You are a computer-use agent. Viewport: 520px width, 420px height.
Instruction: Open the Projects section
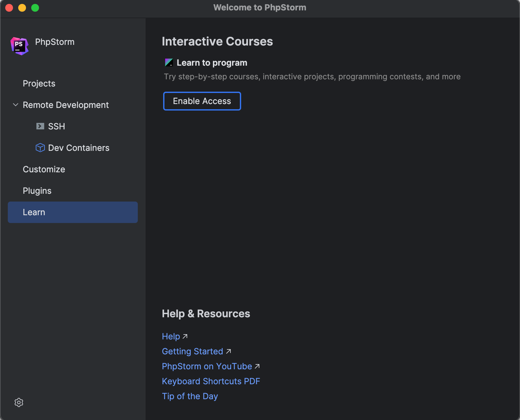[73, 84]
